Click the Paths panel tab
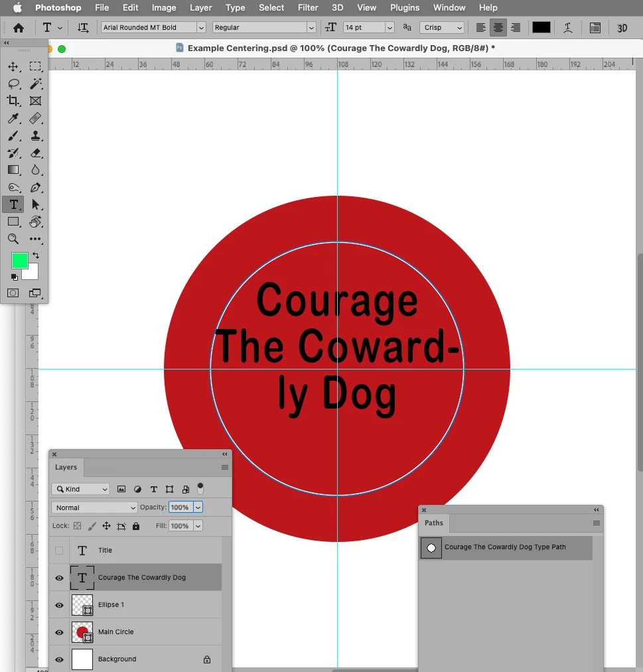Screen dimensions: 643x672 (x=434, y=523)
